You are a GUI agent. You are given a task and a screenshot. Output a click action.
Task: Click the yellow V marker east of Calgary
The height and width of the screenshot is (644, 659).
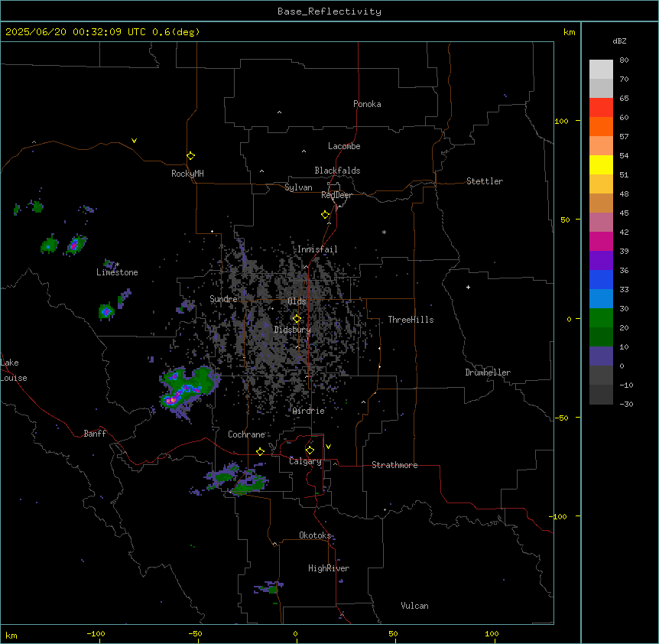(328, 447)
